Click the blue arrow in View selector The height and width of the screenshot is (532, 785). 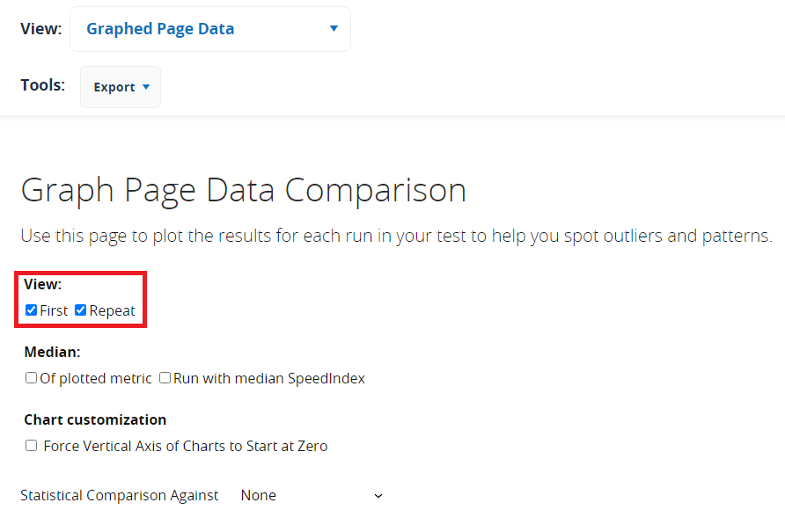click(334, 29)
